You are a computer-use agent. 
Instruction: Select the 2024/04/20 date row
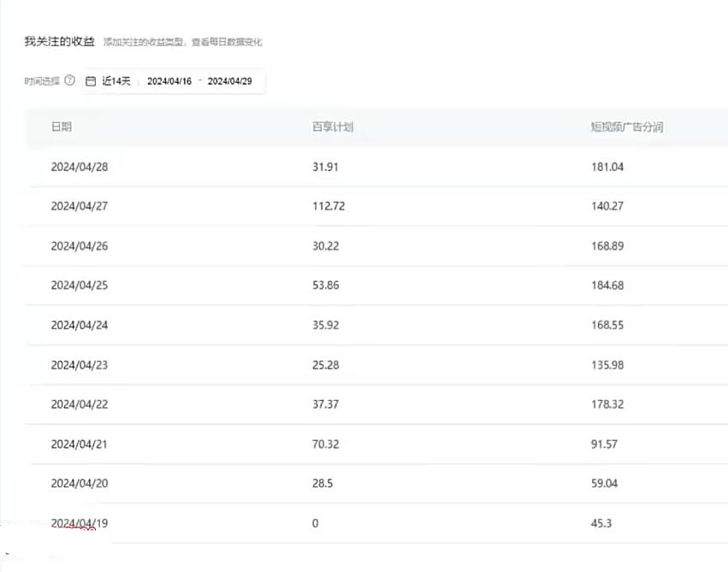(x=80, y=483)
